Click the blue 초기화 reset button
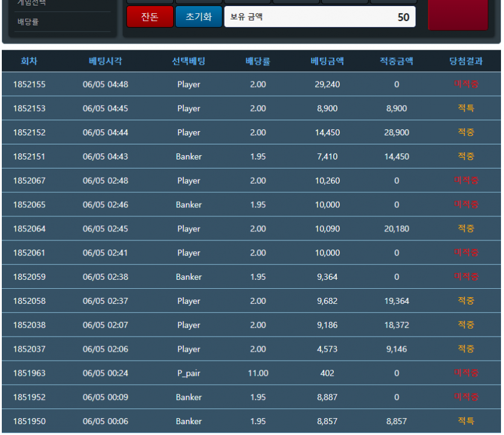Image resolution: width=504 pixels, height=435 pixels. [199, 17]
